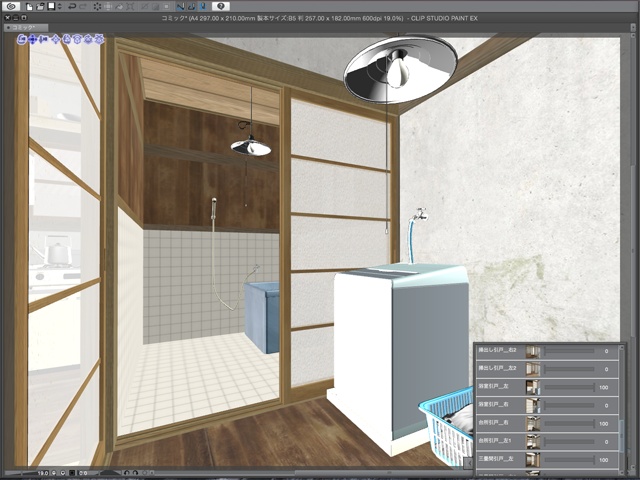Click the Fill bucket toolbar icon

[119, 6]
